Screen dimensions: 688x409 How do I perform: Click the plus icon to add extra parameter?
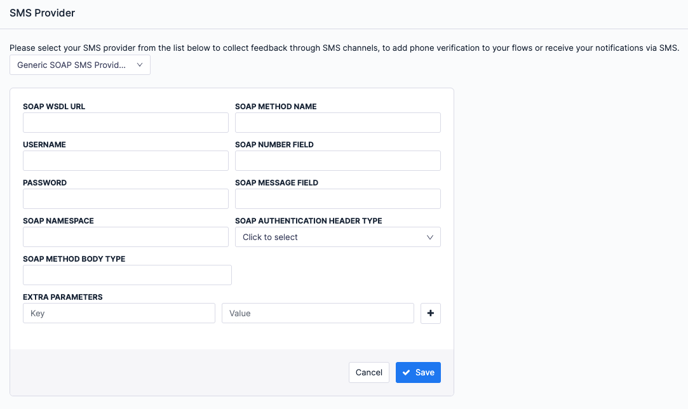coord(430,313)
